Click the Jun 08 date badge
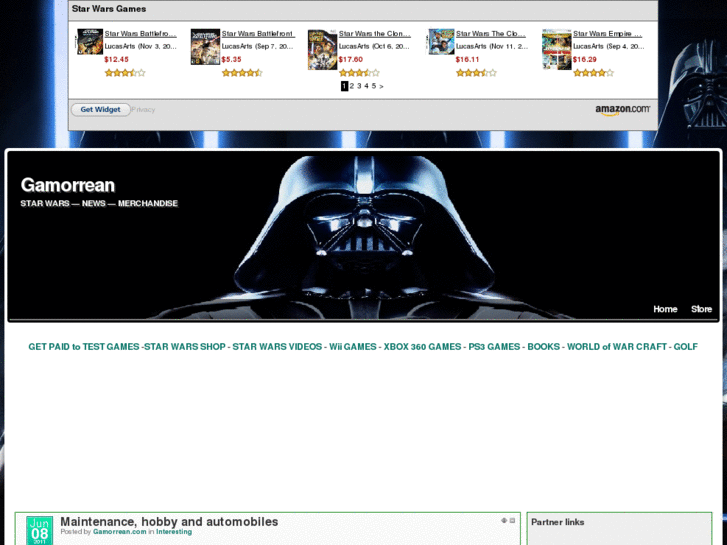The height and width of the screenshot is (545, 727). tap(39, 531)
